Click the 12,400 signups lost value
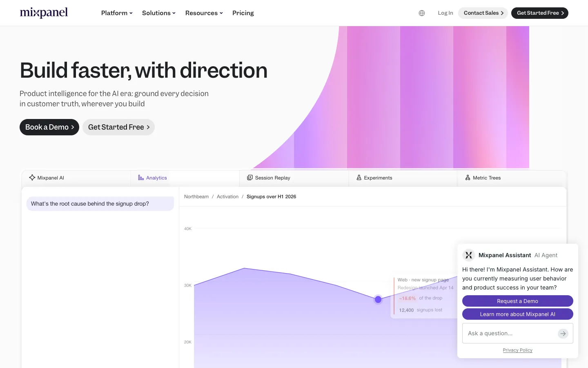This screenshot has width=588, height=368. pyautogui.click(x=421, y=310)
